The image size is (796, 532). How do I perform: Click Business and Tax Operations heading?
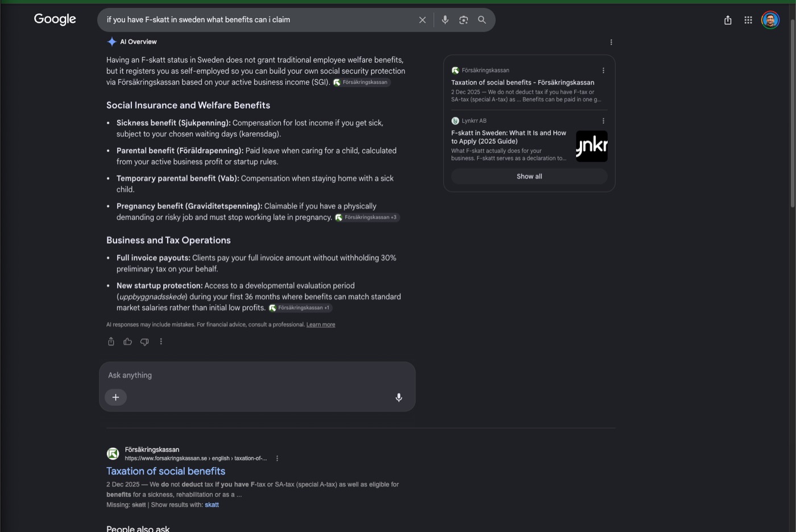168,240
